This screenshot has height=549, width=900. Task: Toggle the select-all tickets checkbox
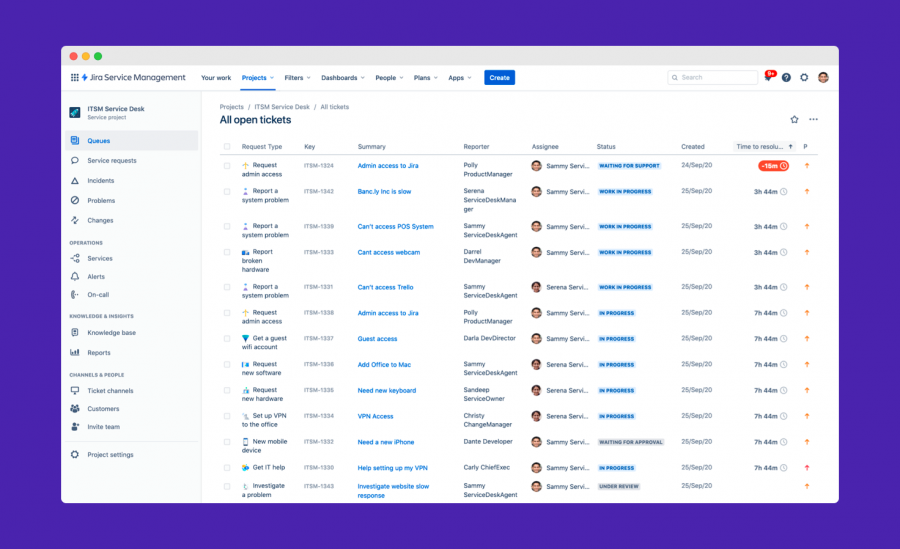coord(227,146)
